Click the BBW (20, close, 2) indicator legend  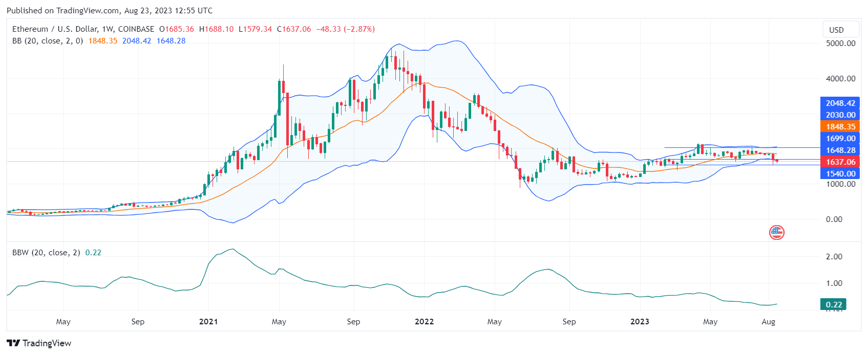46,253
